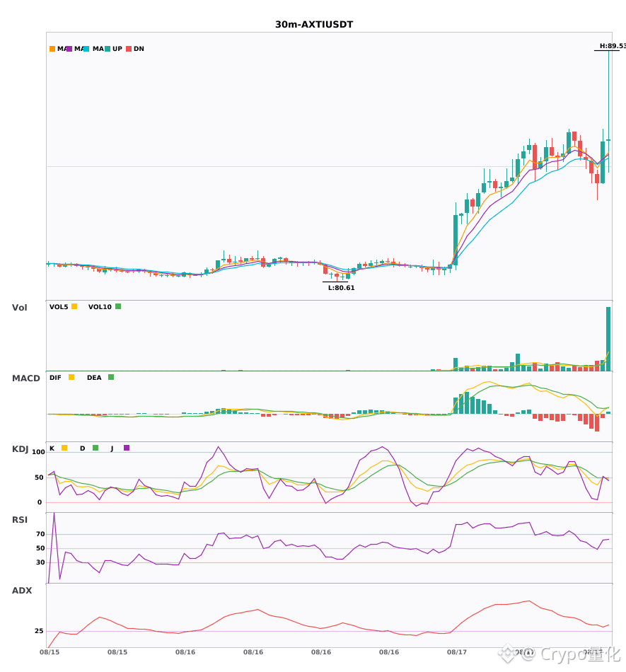Select the RSI panel label

20,520
